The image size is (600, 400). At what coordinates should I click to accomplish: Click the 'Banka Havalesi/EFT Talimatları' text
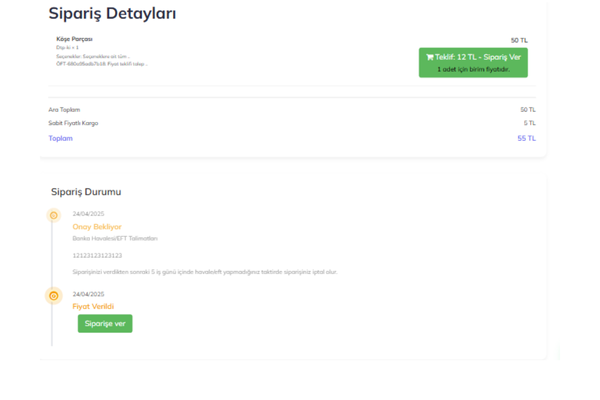(x=115, y=238)
